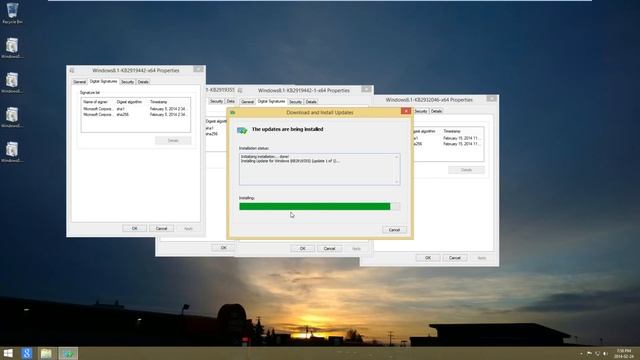This screenshot has width=640, height=360.
Task: Select Digital Signatures tab in KB2919442-x64 Properties
Action: click(x=103, y=81)
